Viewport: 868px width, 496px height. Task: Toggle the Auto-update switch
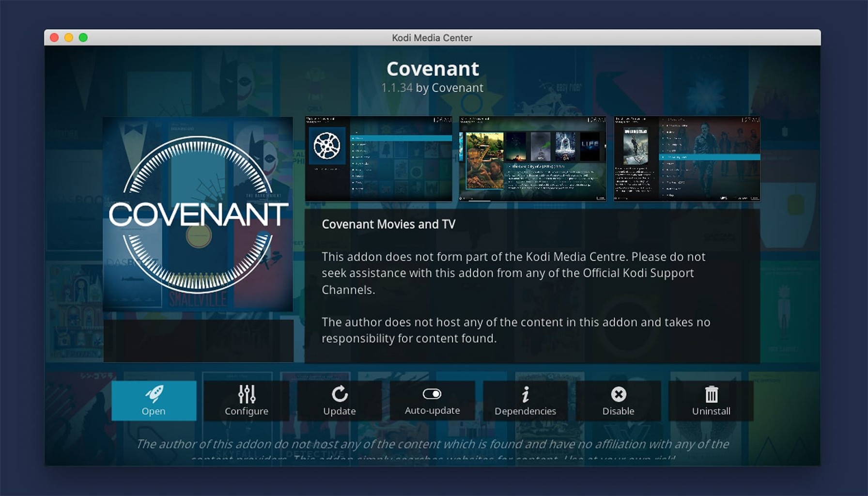(x=432, y=394)
